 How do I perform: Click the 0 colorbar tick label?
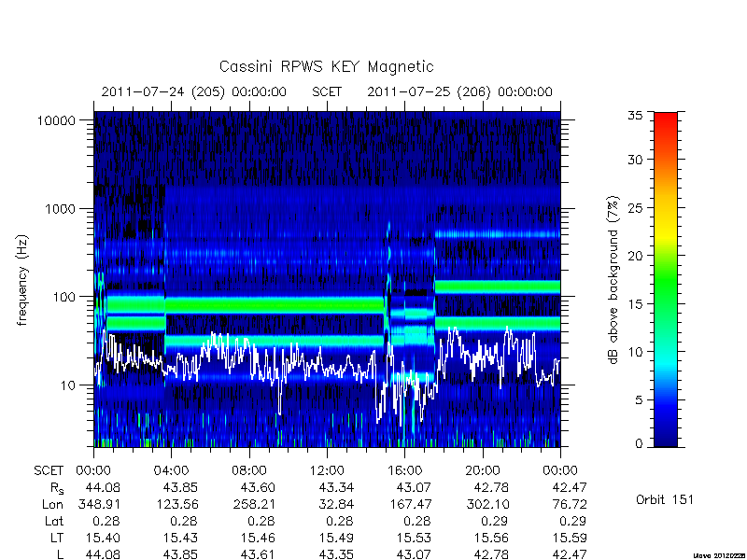click(639, 444)
